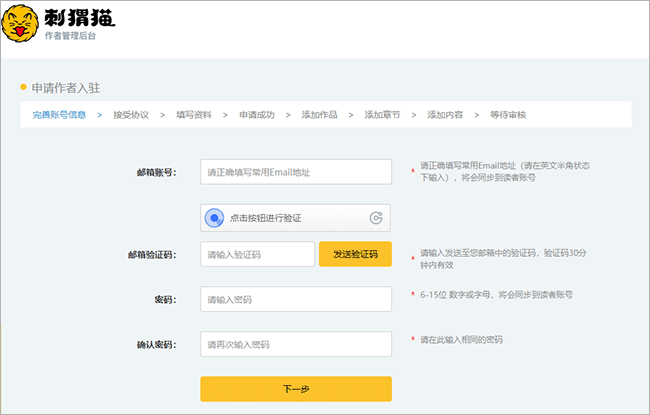Open the 填写资料 step

(x=193, y=115)
